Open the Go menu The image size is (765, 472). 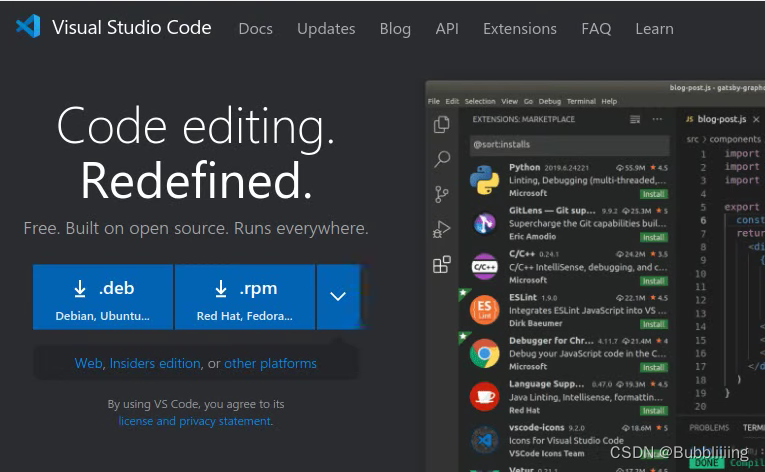[x=528, y=102]
